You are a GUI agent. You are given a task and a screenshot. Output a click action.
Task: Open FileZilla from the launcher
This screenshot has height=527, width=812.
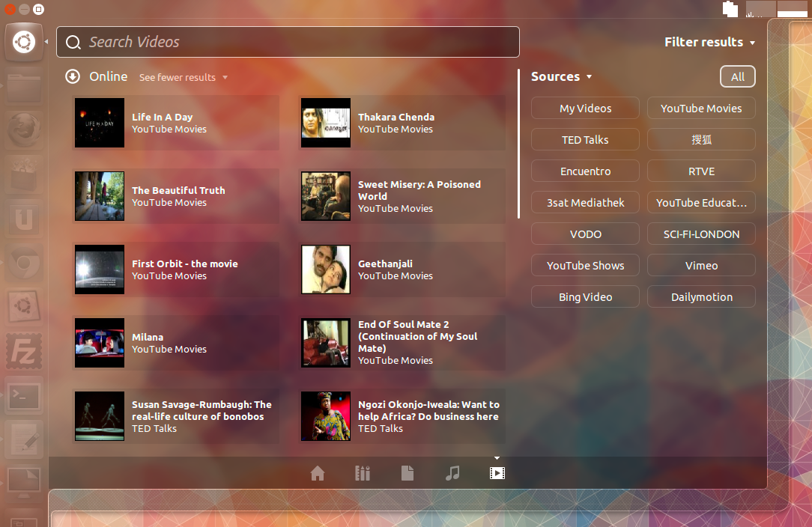point(24,351)
